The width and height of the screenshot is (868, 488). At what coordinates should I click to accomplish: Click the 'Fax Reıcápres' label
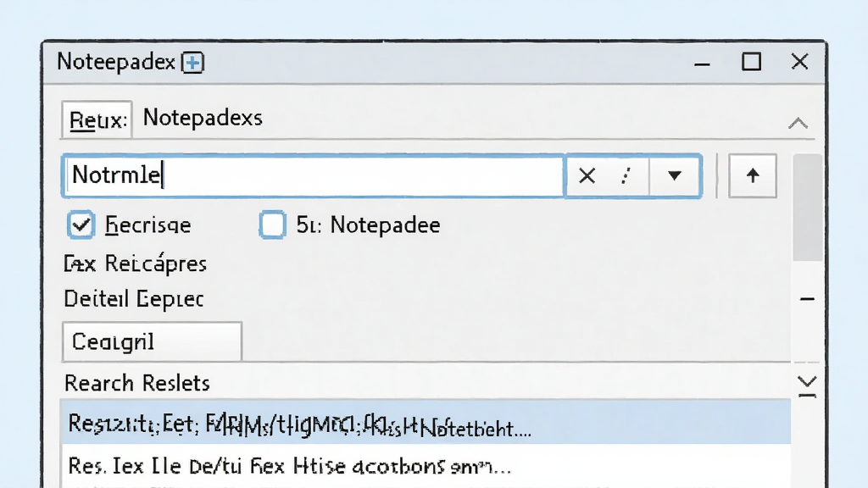tap(135, 264)
